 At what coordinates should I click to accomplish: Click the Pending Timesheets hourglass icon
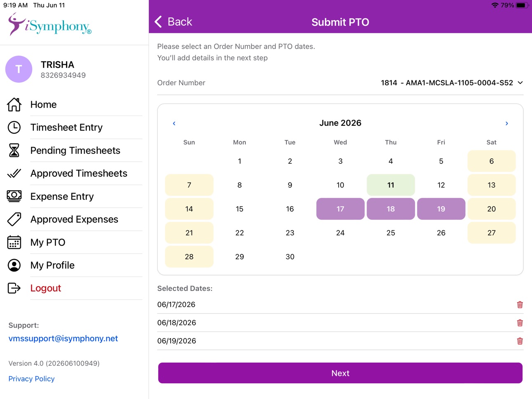[x=14, y=150]
